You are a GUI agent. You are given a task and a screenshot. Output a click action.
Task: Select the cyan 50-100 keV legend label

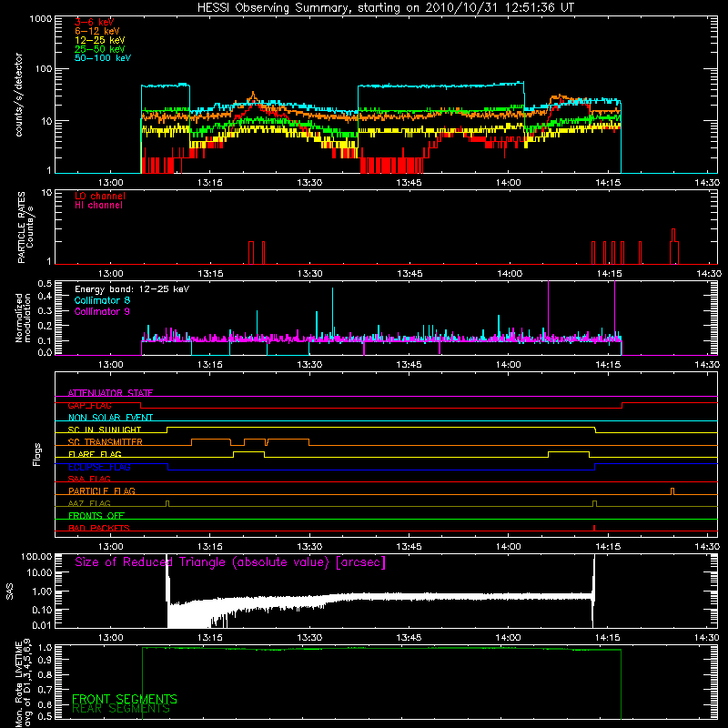click(x=103, y=58)
